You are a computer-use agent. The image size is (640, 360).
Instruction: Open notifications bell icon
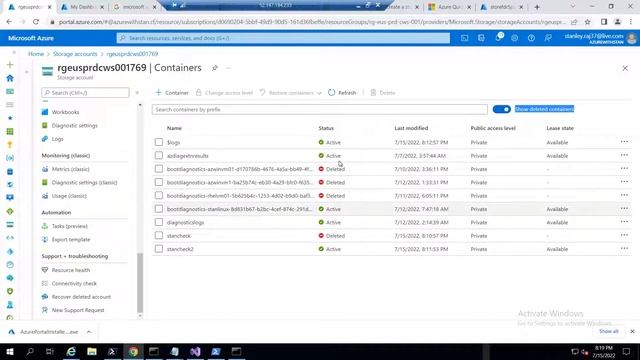point(498,38)
